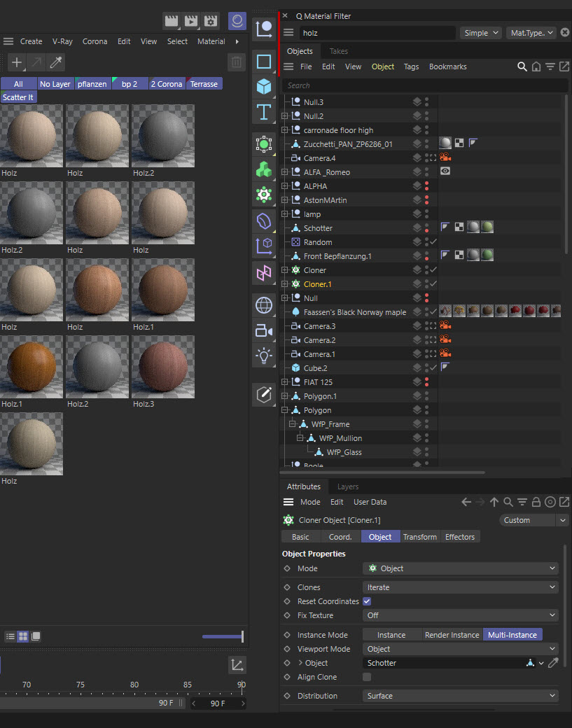Click the material thumbnail size slider
The image size is (572, 728).
[x=223, y=636]
